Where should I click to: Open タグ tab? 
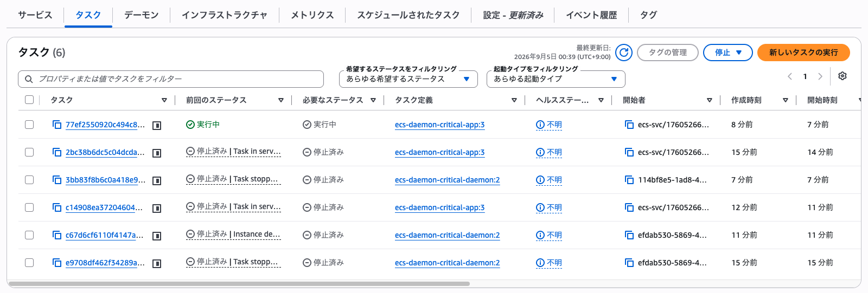[x=648, y=15]
